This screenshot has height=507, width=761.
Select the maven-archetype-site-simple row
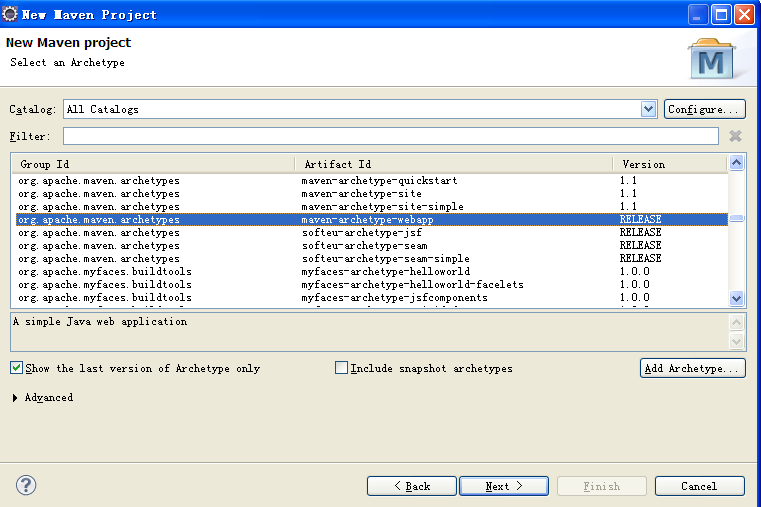[372, 207]
